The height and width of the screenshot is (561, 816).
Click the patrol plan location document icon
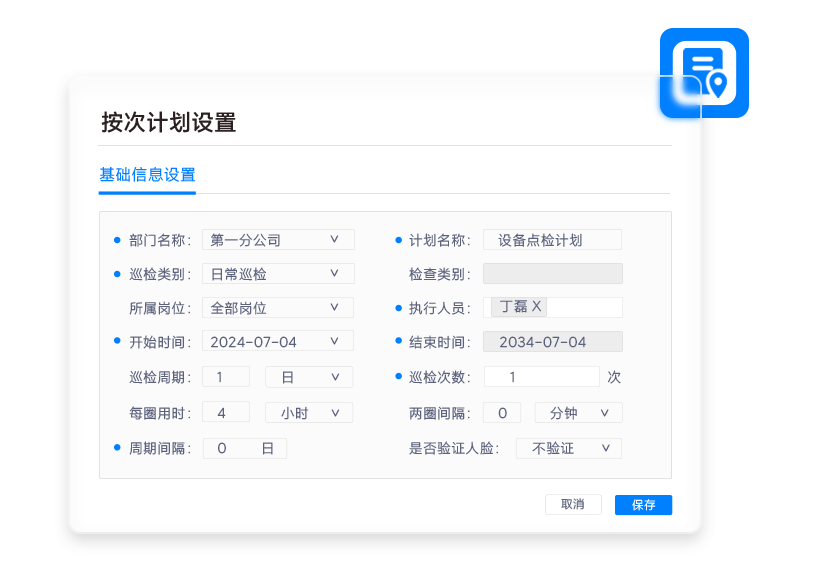704,74
